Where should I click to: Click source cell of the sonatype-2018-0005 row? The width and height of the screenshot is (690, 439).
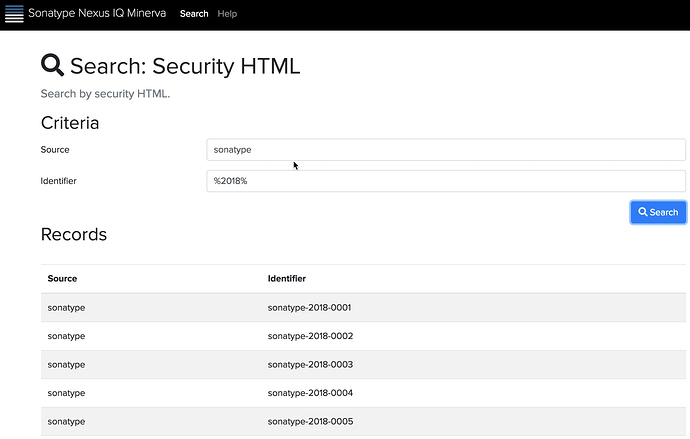(66, 422)
